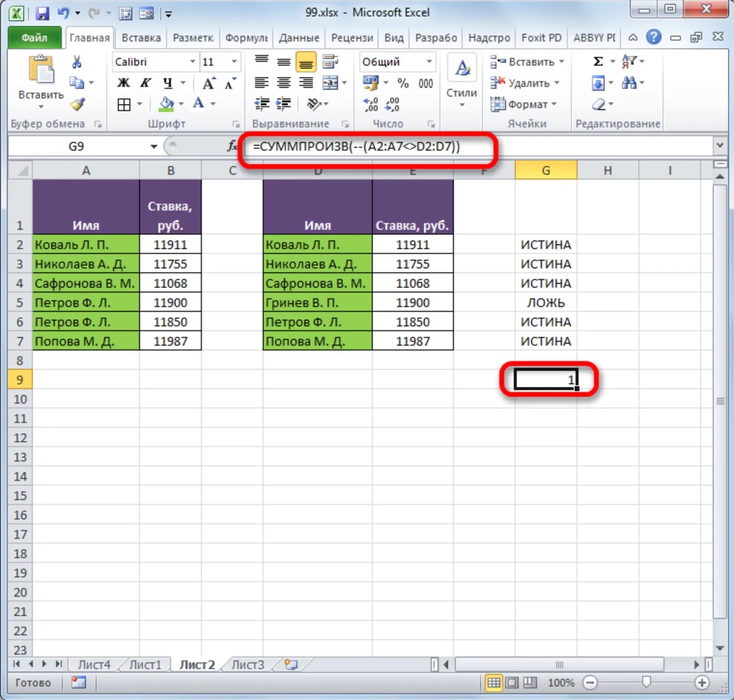The width and height of the screenshot is (734, 700).
Task: Increase decimal places
Action: (370, 104)
